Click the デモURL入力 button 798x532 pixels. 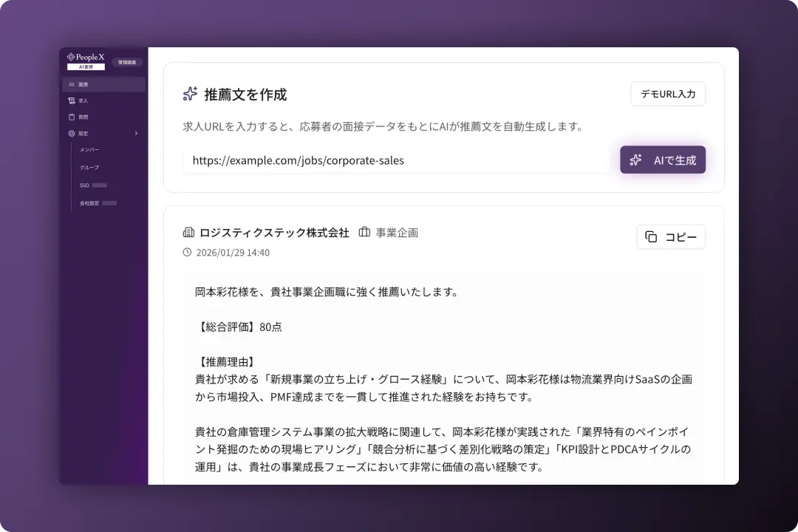667,94
